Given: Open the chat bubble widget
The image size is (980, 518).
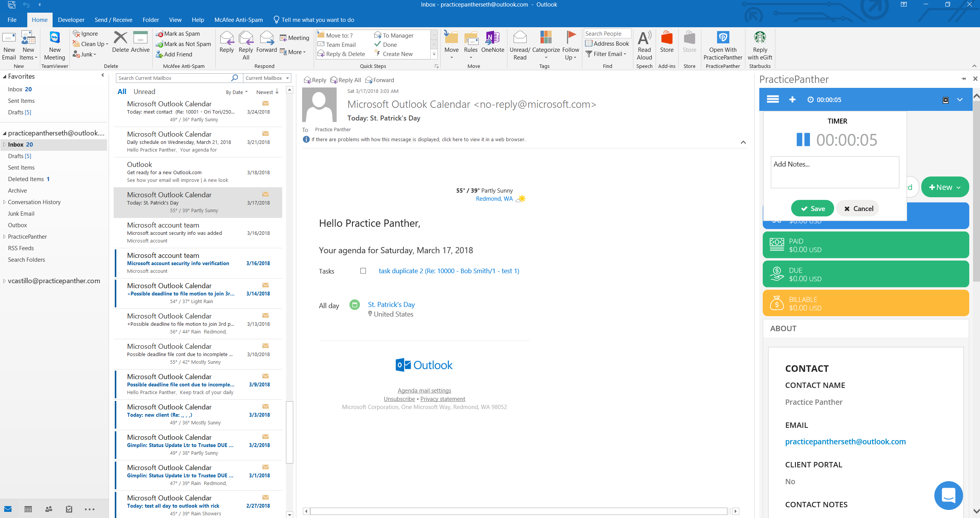Looking at the screenshot, I should (948, 495).
